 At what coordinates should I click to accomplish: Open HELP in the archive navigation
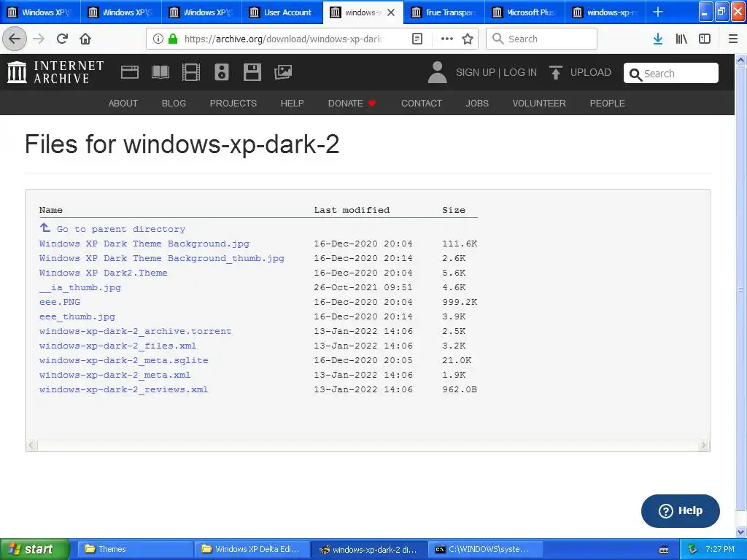coord(292,104)
